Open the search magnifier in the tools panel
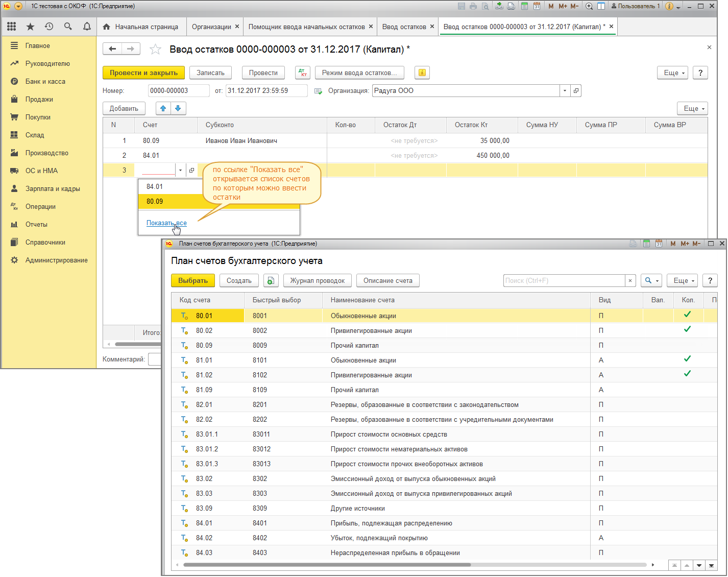The height and width of the screenshot is (577, 728). point(68,27)
